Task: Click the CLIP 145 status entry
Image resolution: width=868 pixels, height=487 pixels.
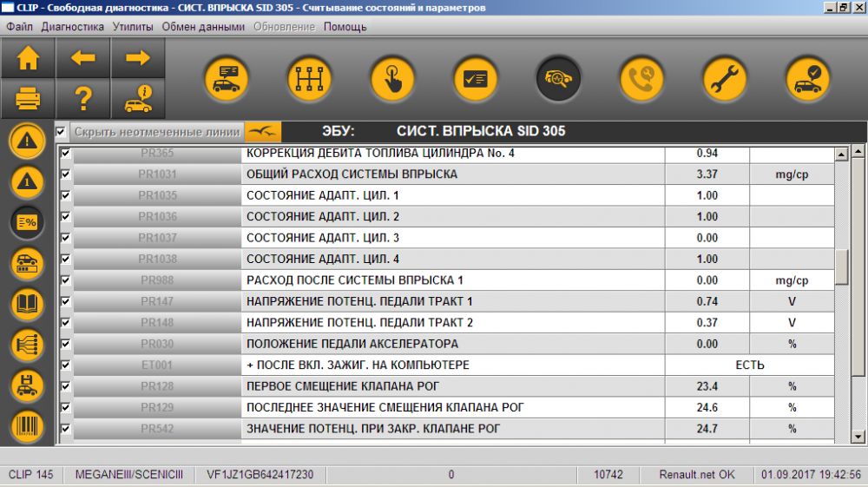Action: tap(31, 474)
